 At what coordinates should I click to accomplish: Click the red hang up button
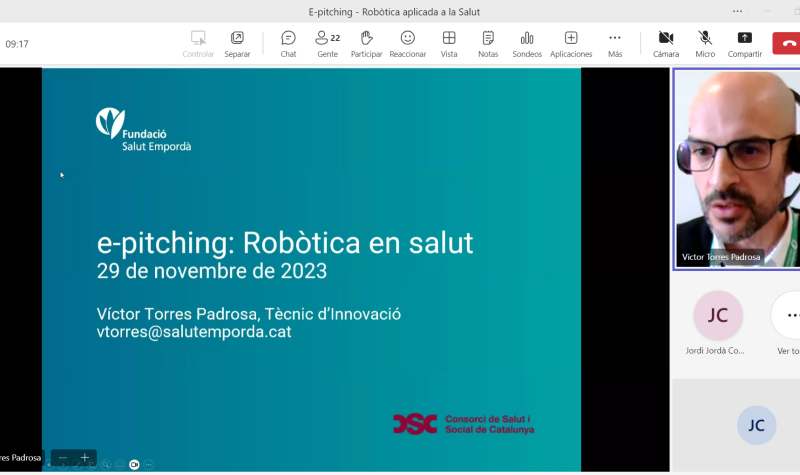[x=788, y=42]
